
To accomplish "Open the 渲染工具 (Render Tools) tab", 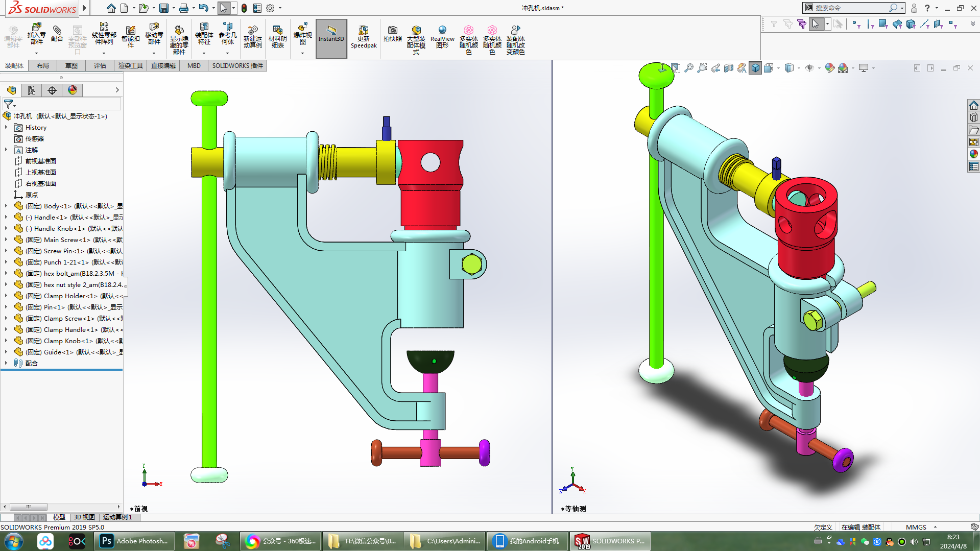I will (131, 66).
